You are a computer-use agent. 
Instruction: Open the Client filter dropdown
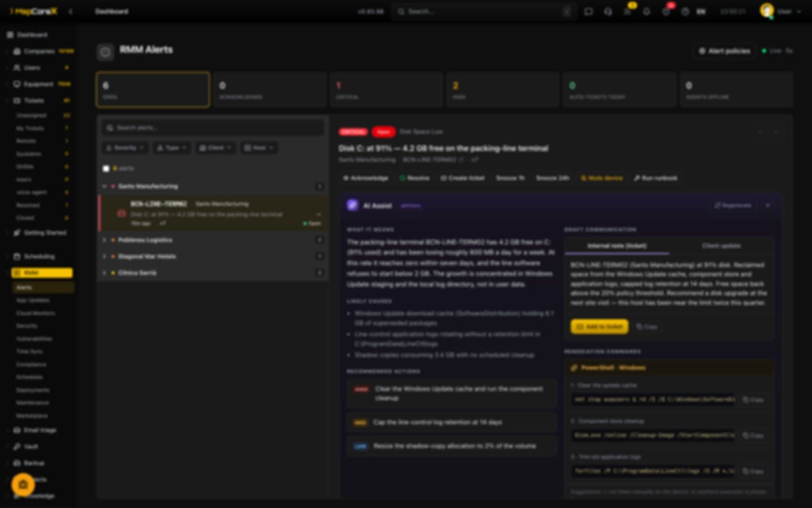(x=216, y=148)
